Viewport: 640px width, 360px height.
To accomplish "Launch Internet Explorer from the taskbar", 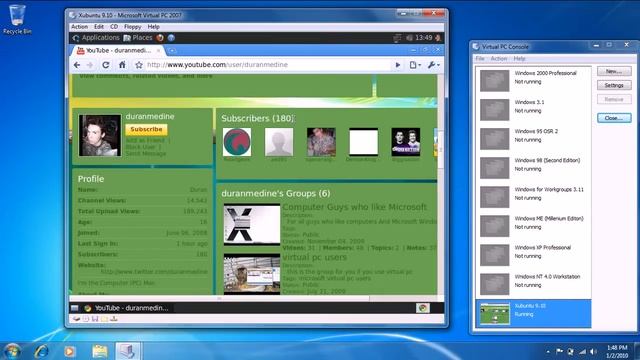I will tap(41, 351).
